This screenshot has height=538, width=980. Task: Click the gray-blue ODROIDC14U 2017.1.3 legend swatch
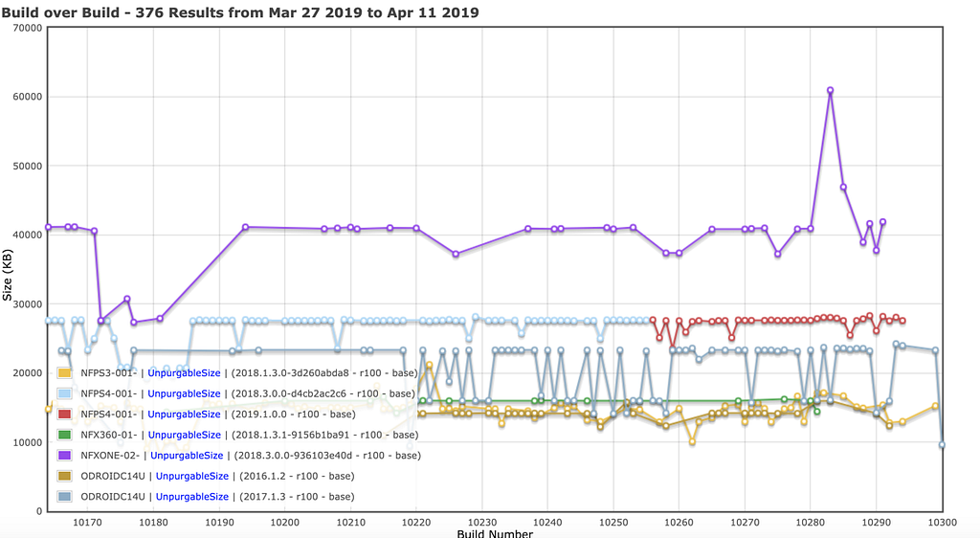(x=64, y=497)
